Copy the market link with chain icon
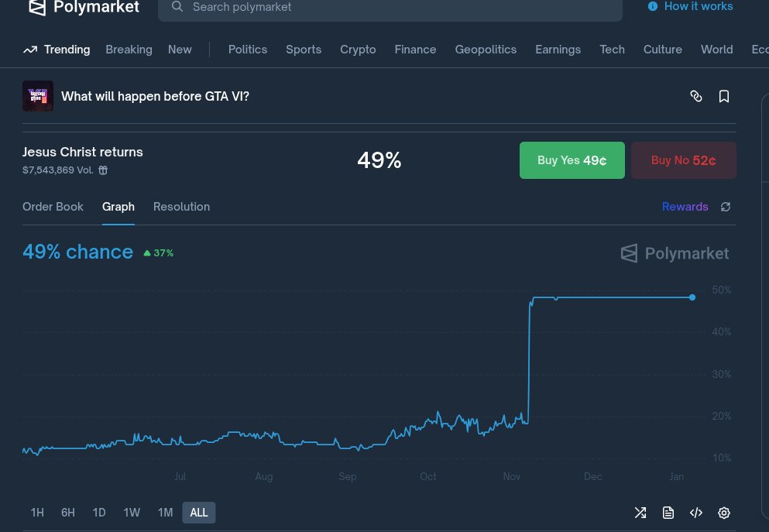Viewport: 769px width, 532px height. coord(696,96)
